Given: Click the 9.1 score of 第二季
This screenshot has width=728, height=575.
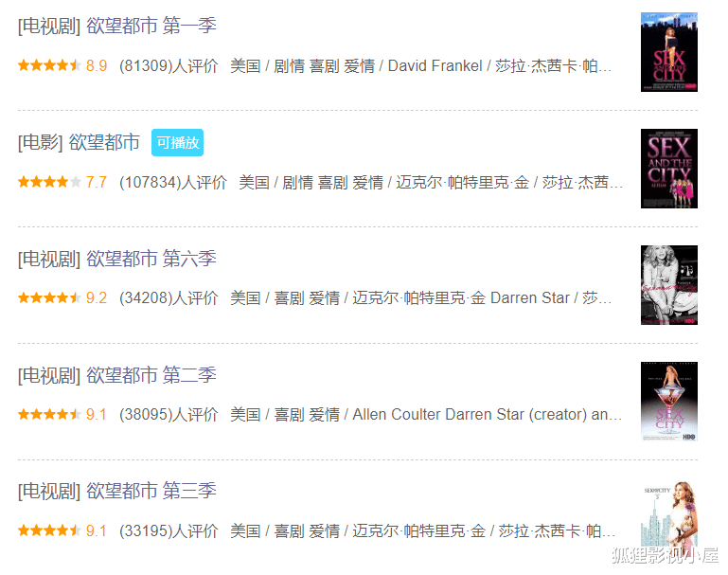Looking at the screenshot, I should click(97, 414).
